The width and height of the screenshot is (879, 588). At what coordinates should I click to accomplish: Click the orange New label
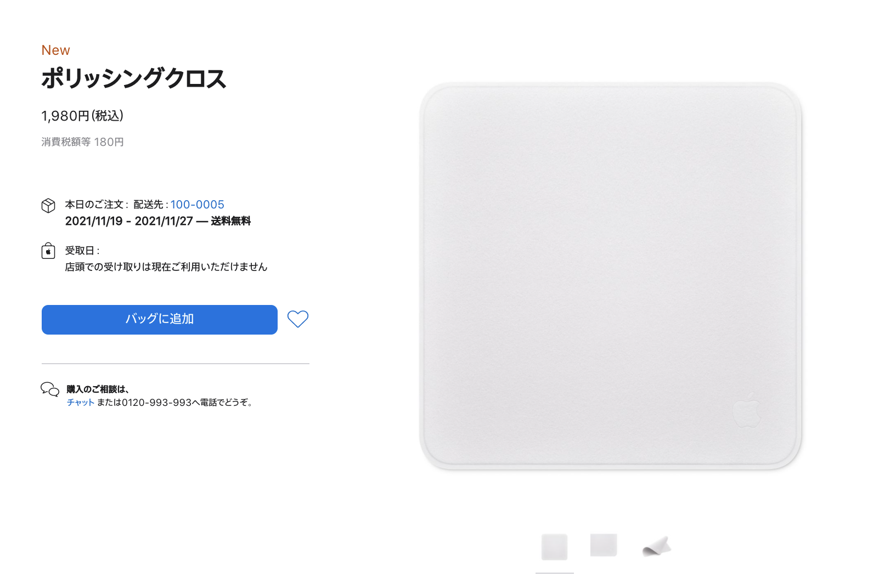click(56, 50)
